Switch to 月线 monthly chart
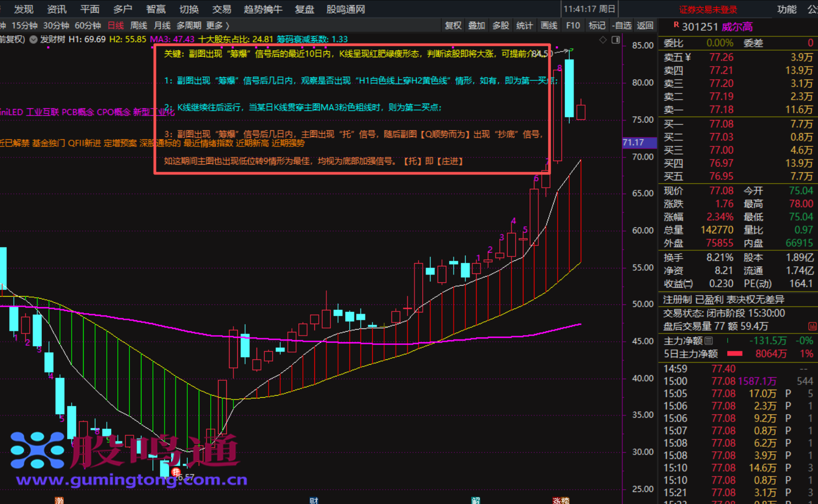The width and height of the screenshot is (818, 504). [162, 25]
